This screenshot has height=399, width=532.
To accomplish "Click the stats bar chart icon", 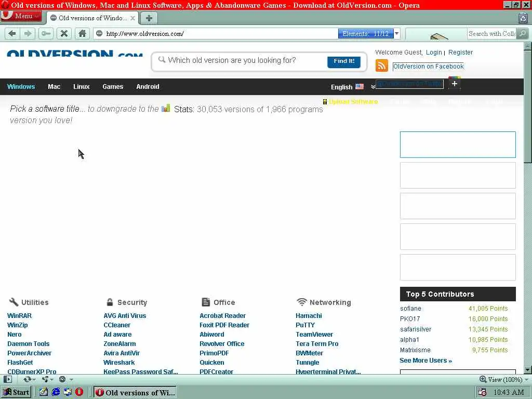I will coord(166,108).
